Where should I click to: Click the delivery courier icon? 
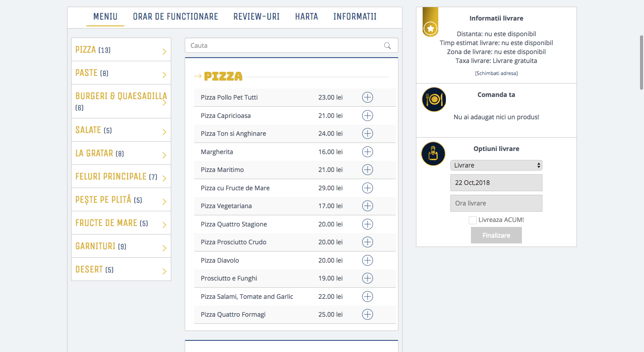tap(433, 154)
